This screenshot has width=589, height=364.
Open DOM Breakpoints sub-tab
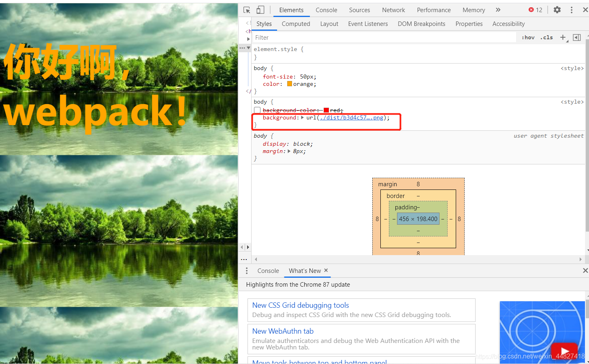[x=421, y=24]
